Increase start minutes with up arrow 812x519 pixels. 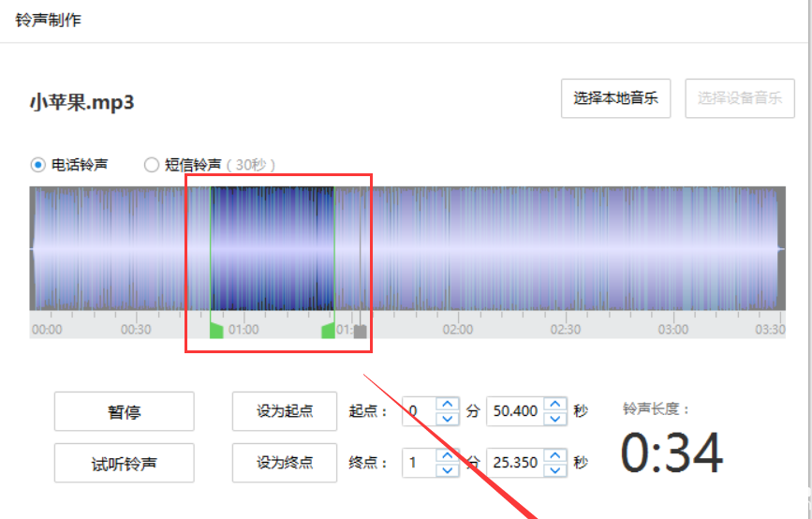448,404
